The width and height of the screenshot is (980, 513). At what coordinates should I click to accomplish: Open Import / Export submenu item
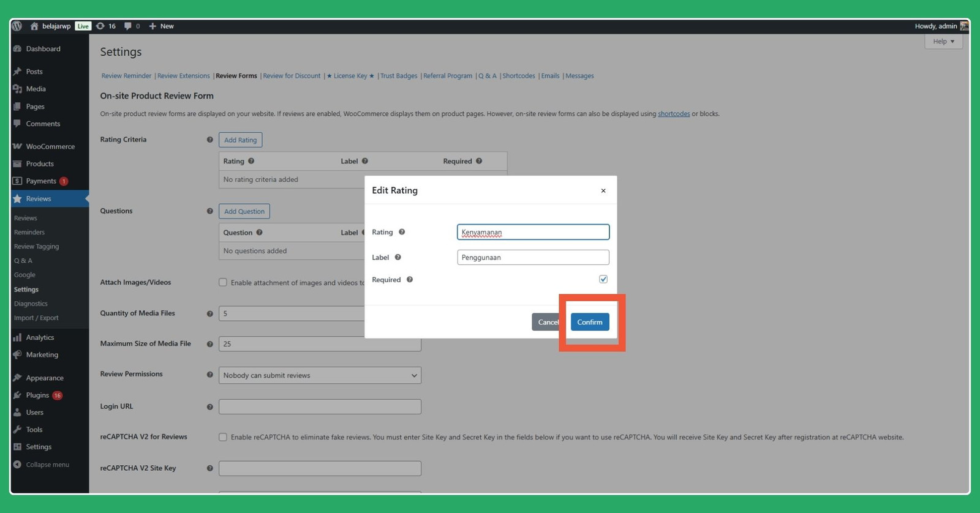click(x=36, y=318)
